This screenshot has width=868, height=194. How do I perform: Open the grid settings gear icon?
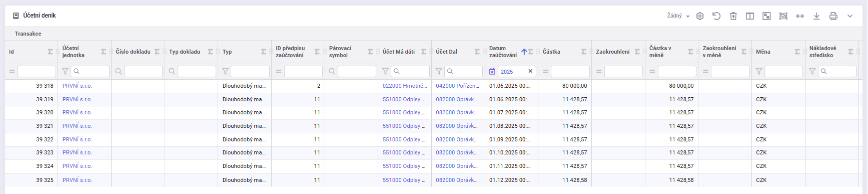pos(700,16)
